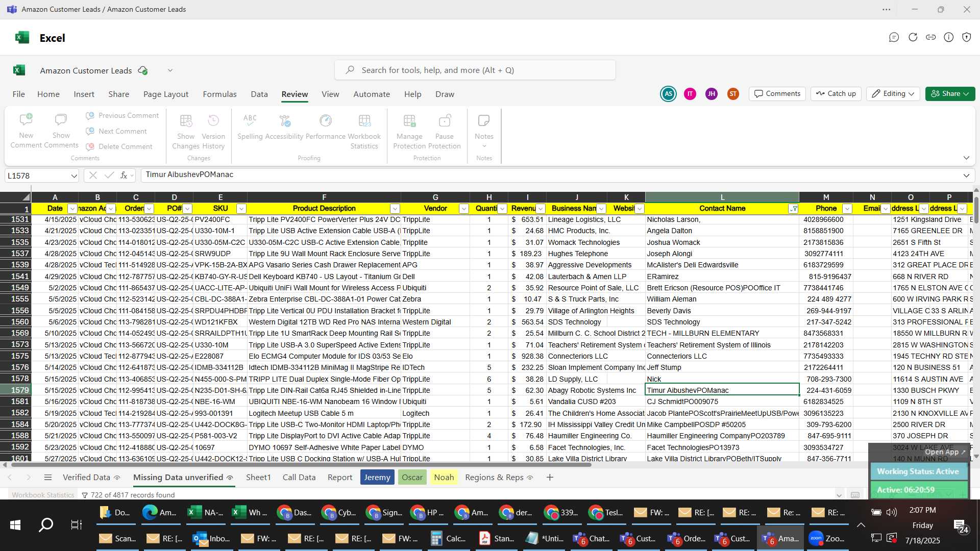Open Date column filter dropdown
This screenshot has height=551, width=980.
pos(72,209)
